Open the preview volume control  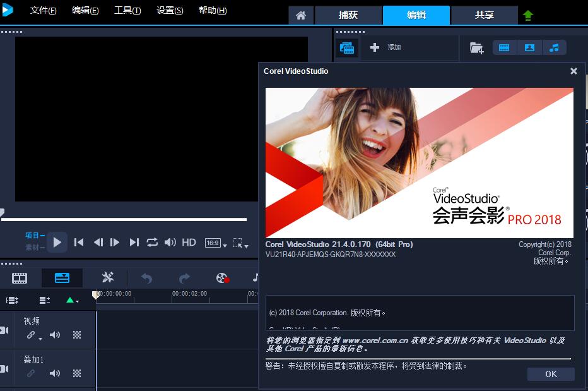pos(170,243)
